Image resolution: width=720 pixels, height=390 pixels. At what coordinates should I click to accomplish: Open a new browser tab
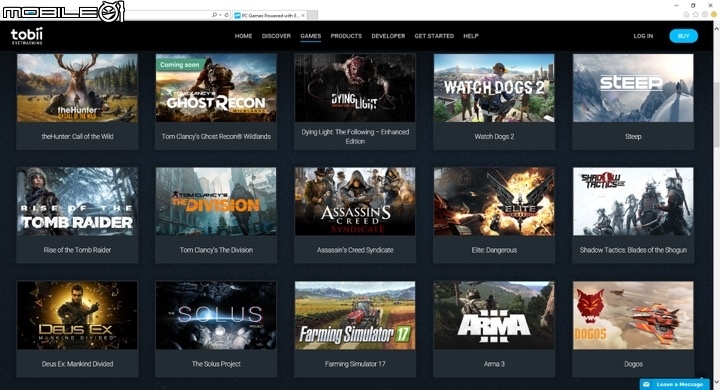(x=312, y=16)
